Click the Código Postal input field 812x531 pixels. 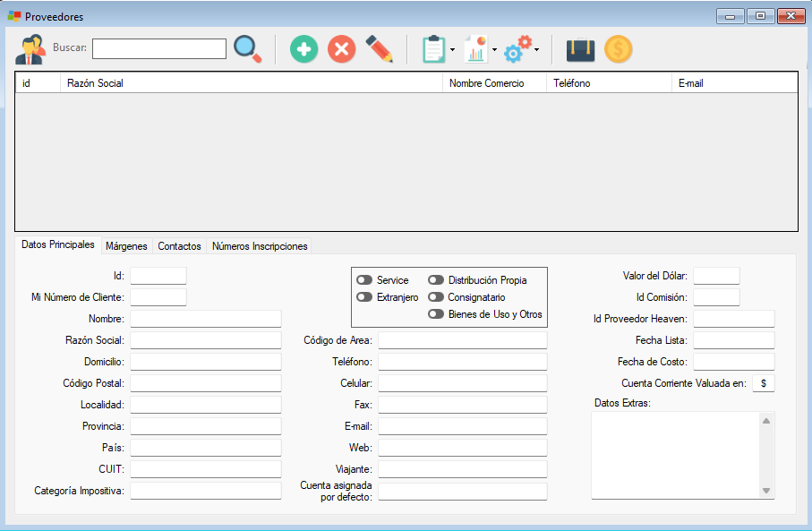click(206, 383)
